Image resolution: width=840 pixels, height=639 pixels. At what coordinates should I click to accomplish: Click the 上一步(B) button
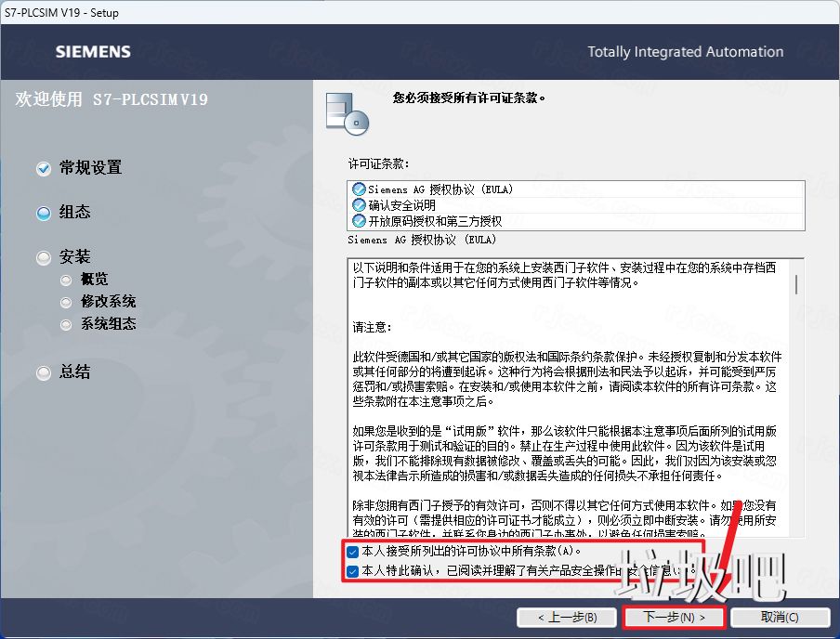pyautogui.click(x=567, y=617)
